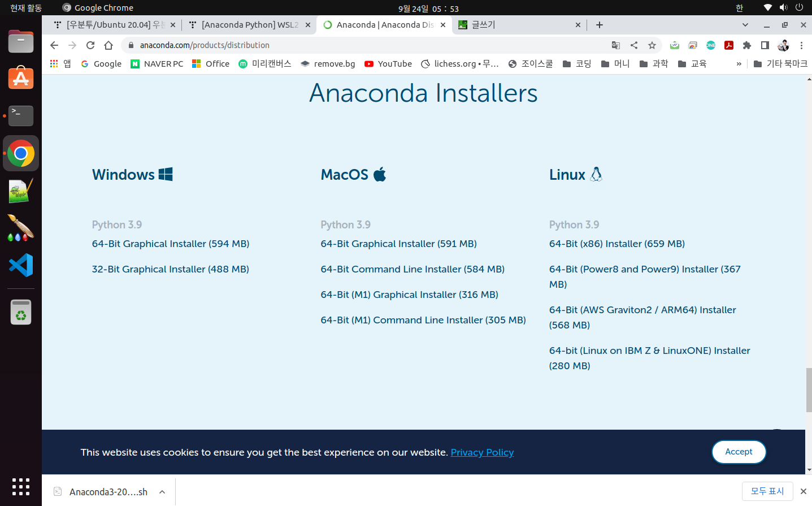Bookmark this page with star icon
Image resolution: width=812 pixels, height=506 pixels.
click(652, 45)
